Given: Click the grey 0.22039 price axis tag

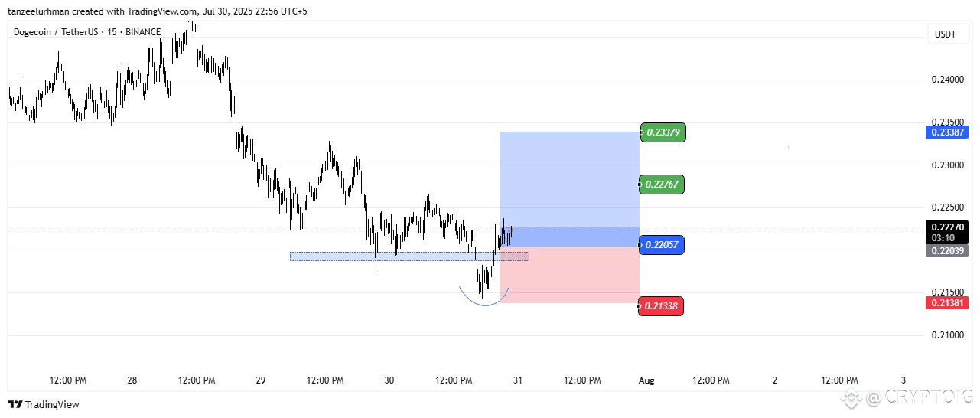Looking at the screenshot, I should click(949, 250).
